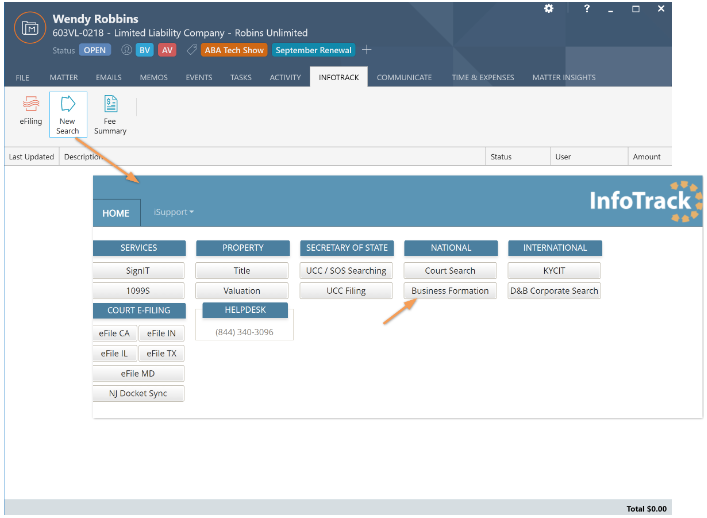
Task: Click the InfoTrack logo
Action: click(646, 201)
